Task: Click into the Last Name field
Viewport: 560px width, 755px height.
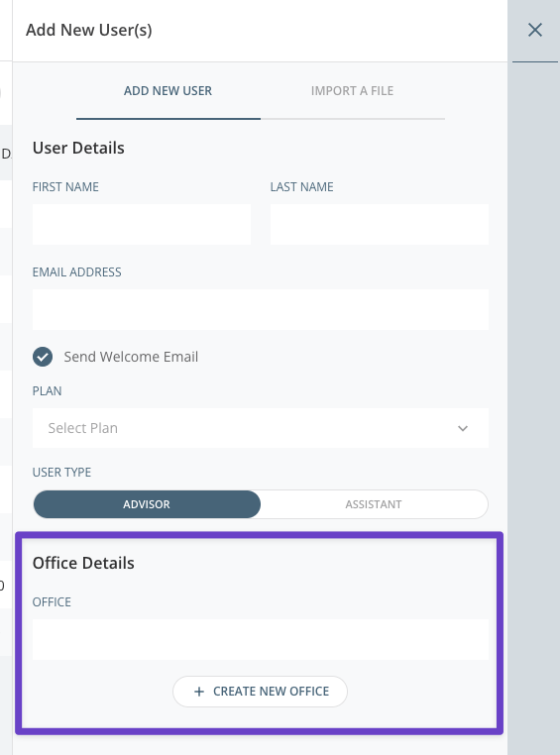Action: click(x=380, y=224)
